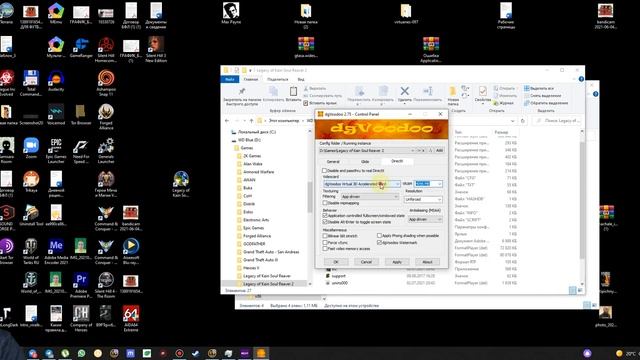Click the Up arrow in Explorer address bar

(x=251, y=121)
